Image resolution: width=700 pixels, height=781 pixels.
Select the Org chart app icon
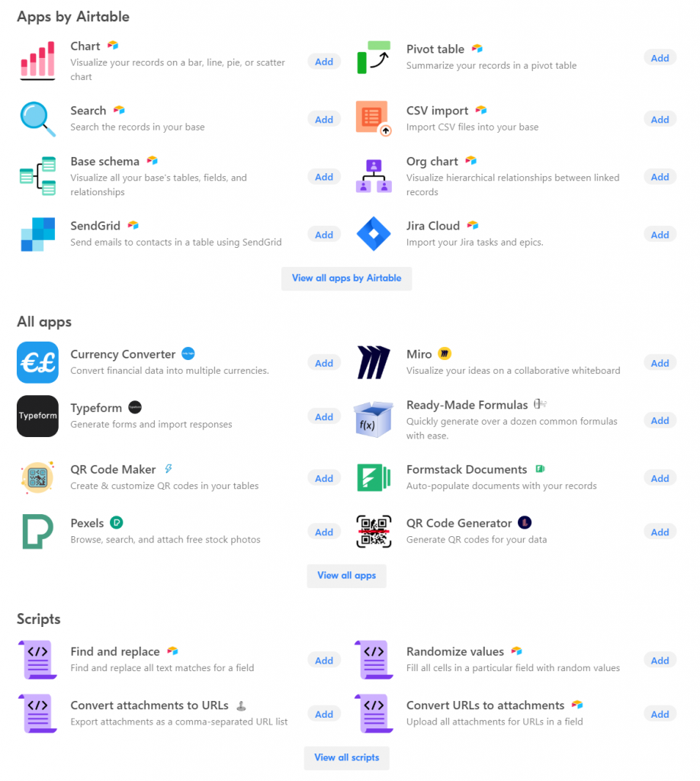374,176
